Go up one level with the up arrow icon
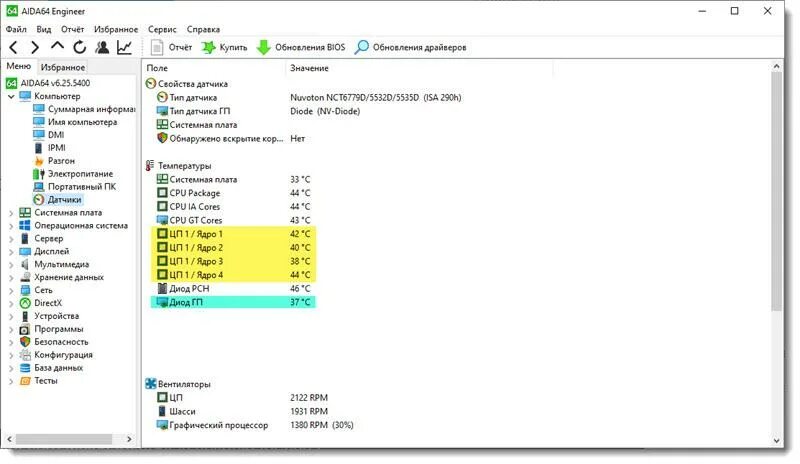Viewport: 800px width, 464px height. [x=57, y=46]
